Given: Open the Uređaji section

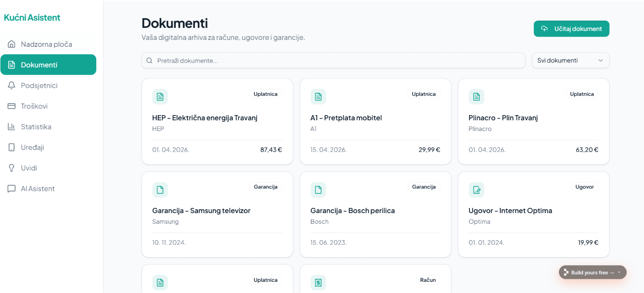Looking at the screenshot, I should pyautogui.click(x=48, y=147).
